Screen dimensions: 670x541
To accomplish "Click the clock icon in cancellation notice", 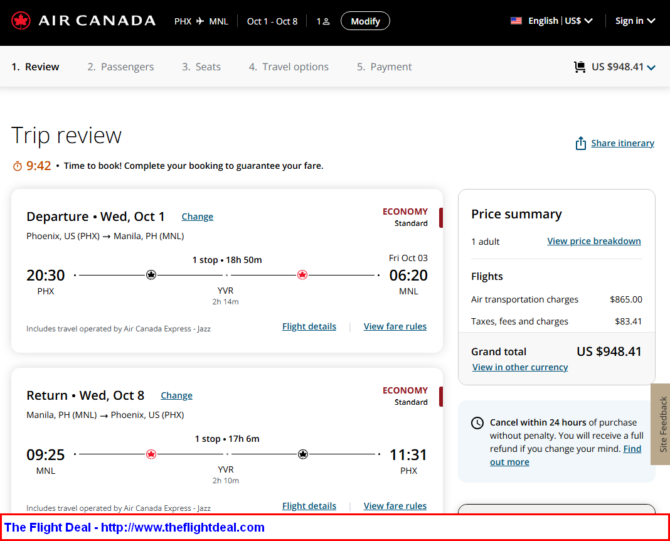I will (x=477, y=423).
